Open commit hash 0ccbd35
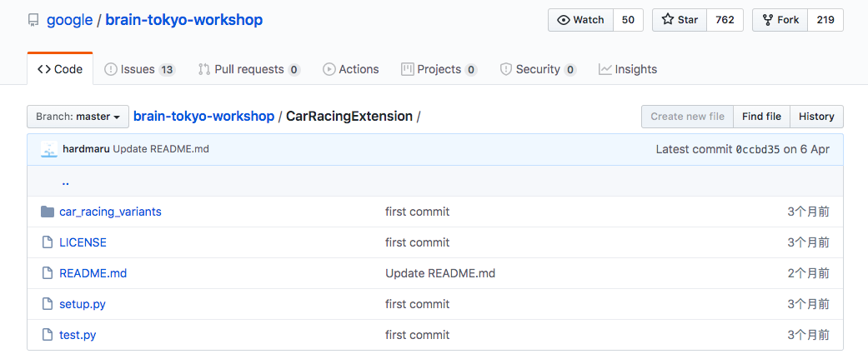 [757, 149]
